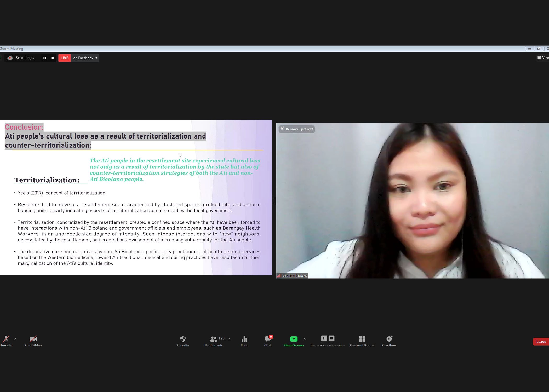The width and height of the screenshot is (549, 392).
Task: Click the green Share Screen icon
Action: pos(294,339)
